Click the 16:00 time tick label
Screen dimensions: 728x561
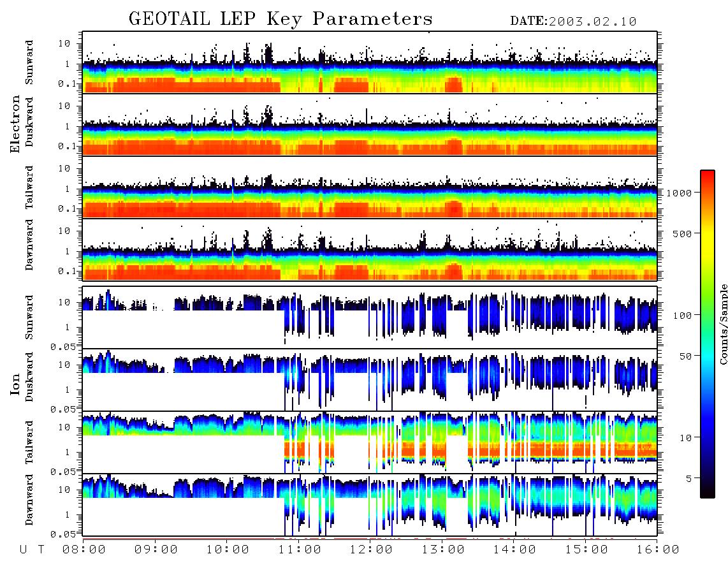point(657,550)
